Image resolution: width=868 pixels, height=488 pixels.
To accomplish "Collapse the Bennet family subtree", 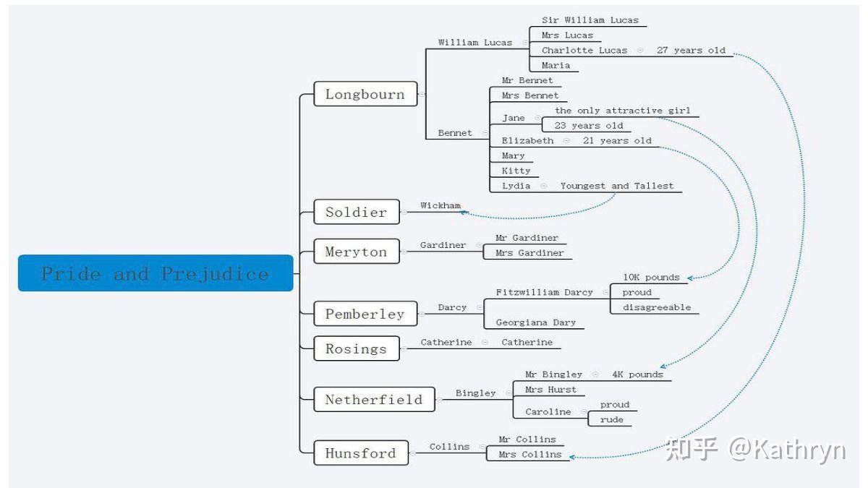I will [x=485, y=133].
